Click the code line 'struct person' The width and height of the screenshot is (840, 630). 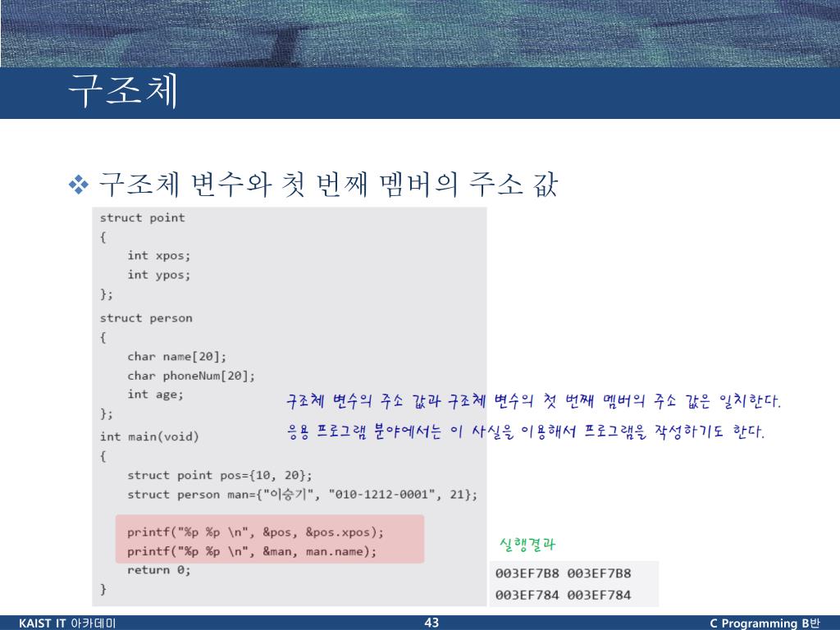(x=146, y=318)
